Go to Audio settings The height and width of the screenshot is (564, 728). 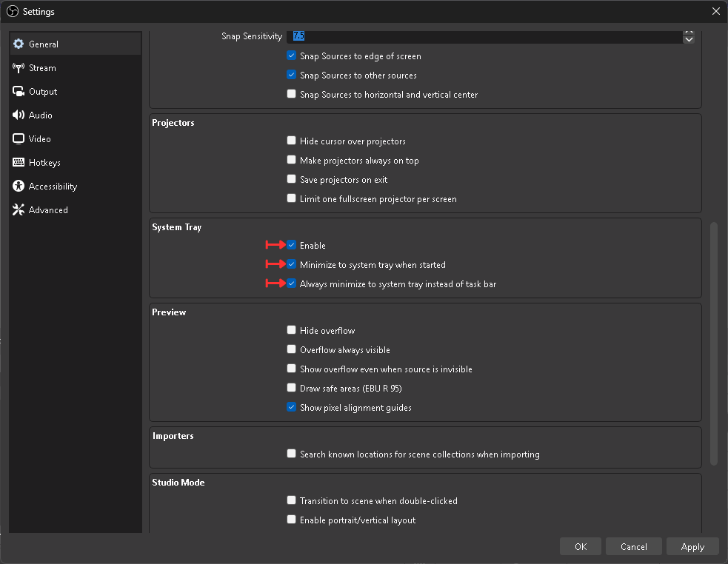[x=76, y=115]
